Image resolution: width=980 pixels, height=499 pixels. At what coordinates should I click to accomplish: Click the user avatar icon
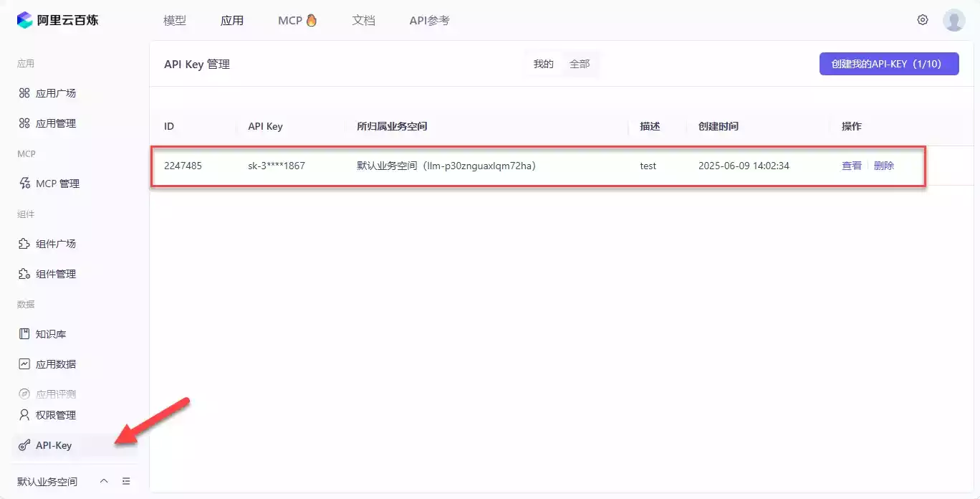coord(953,20)
